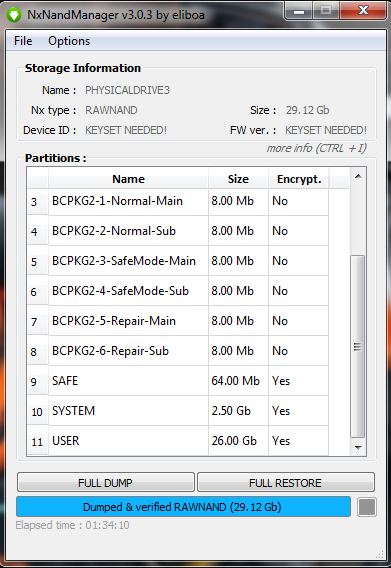Click the scrollbar up arrow in Partitions

pos(358,176)
